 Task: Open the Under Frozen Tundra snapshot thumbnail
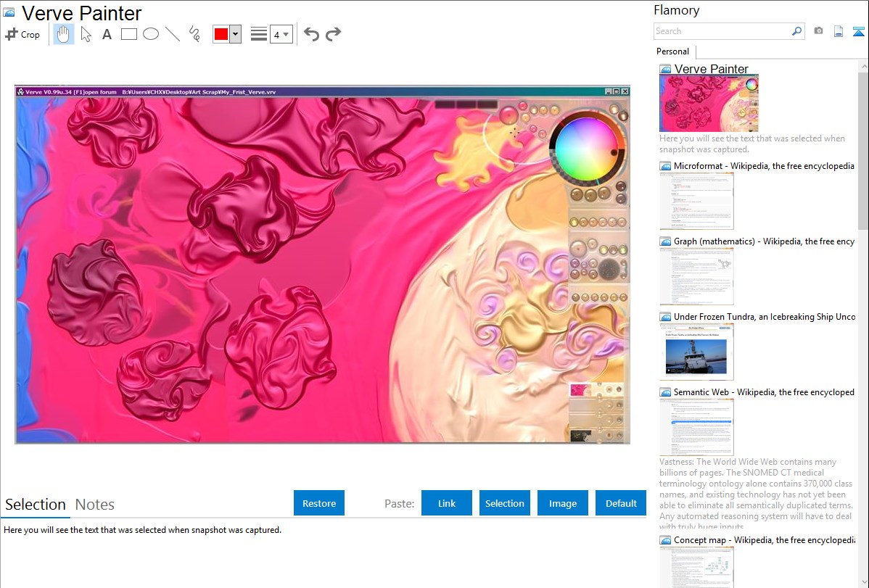(x=696, y=352)
